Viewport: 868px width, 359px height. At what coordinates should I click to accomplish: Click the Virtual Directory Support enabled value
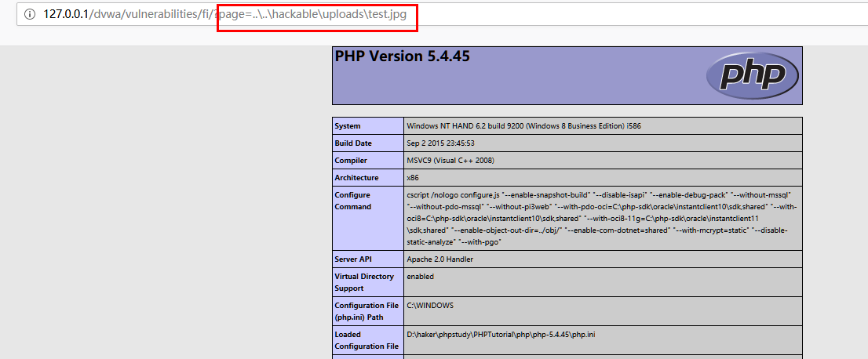pos(420,277)
